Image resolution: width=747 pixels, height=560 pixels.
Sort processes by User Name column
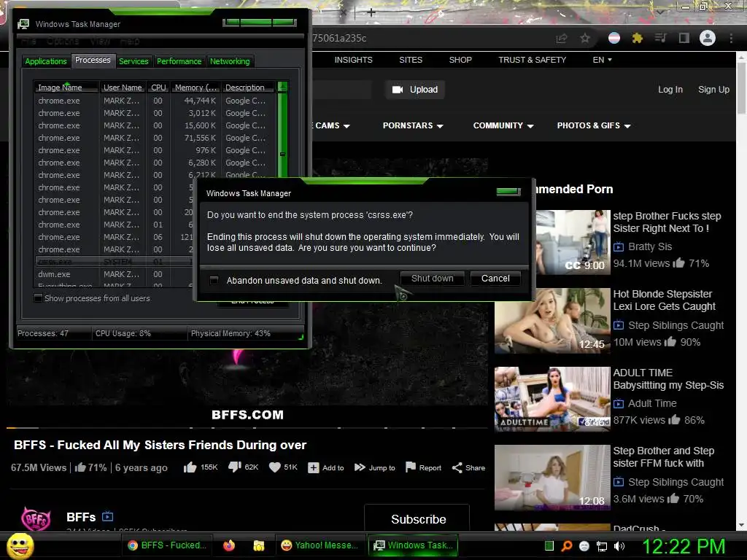click(x=123, y=87)
